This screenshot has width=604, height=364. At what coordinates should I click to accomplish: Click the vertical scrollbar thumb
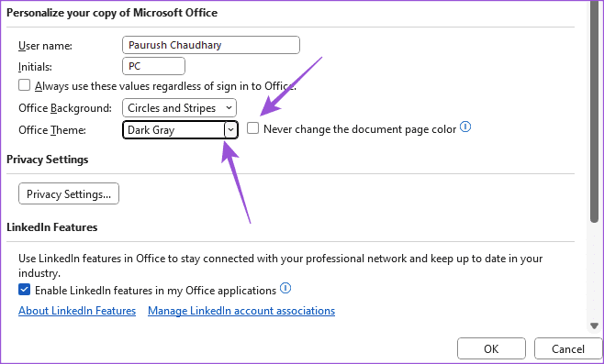coord(594,112)
